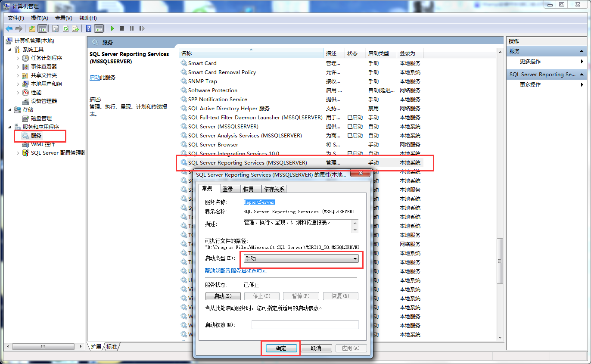Click the 启动 link in description pane

tap(95, 78)
